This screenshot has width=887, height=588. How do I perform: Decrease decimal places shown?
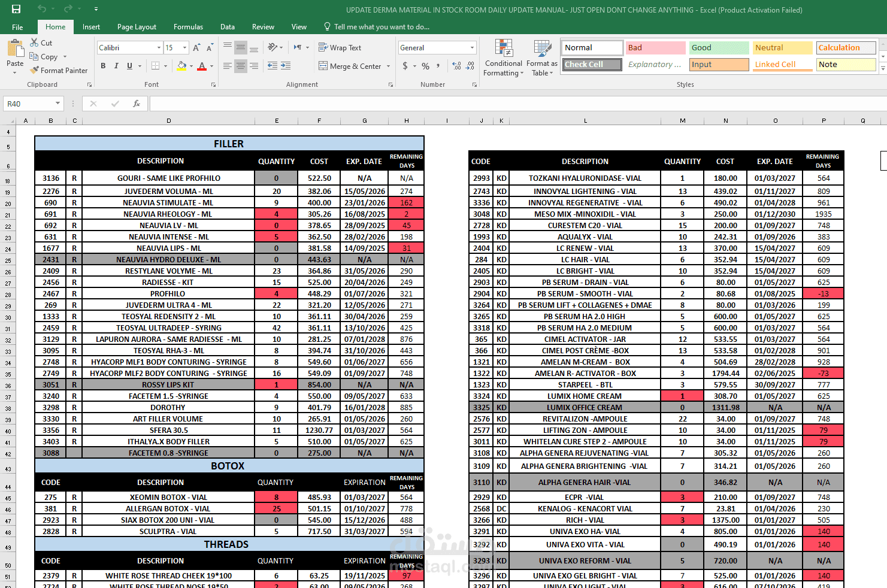click(470, 66)
